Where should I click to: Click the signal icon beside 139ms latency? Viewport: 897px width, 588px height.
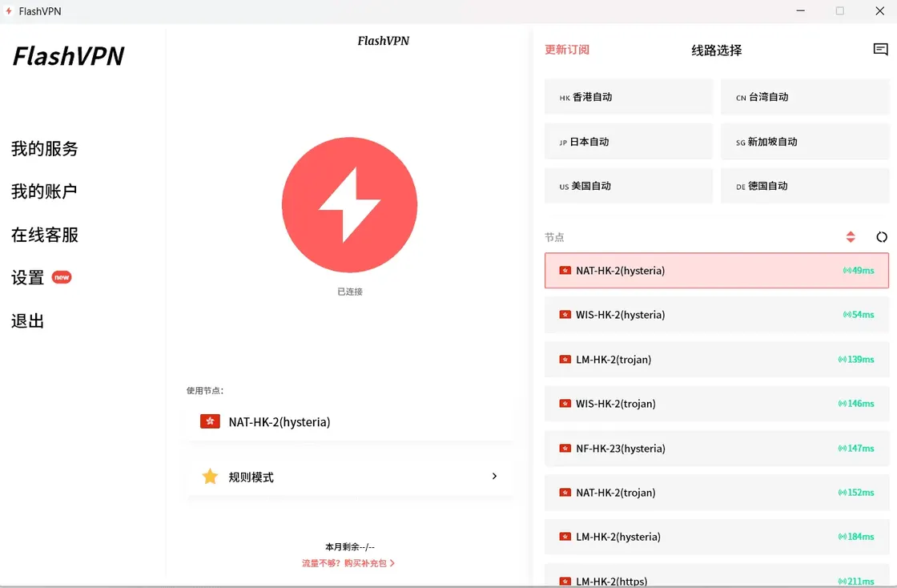842,359
